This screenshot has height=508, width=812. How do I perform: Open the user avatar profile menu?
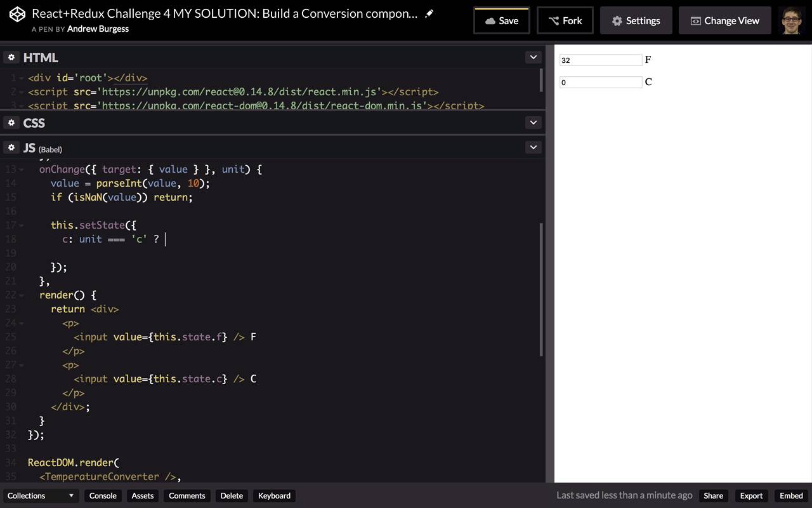(791, 20)
